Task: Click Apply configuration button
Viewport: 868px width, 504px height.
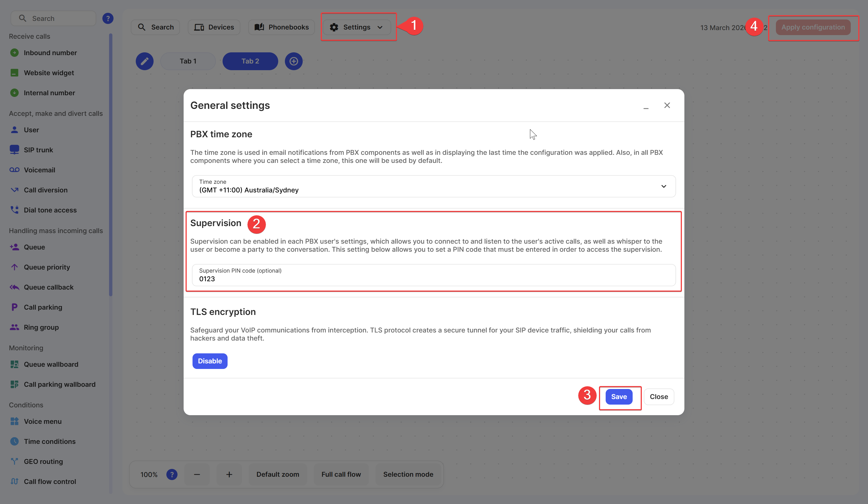Action: click(813, 27)
